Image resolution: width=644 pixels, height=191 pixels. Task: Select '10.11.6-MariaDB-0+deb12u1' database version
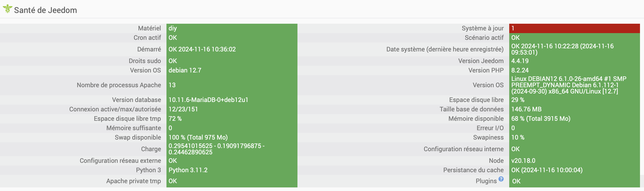208,100
